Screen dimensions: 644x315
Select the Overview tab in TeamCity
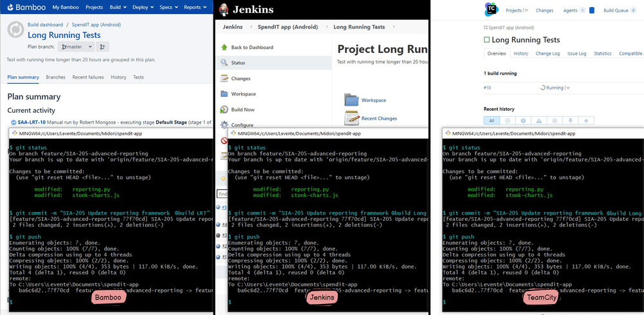pos(496,53)
